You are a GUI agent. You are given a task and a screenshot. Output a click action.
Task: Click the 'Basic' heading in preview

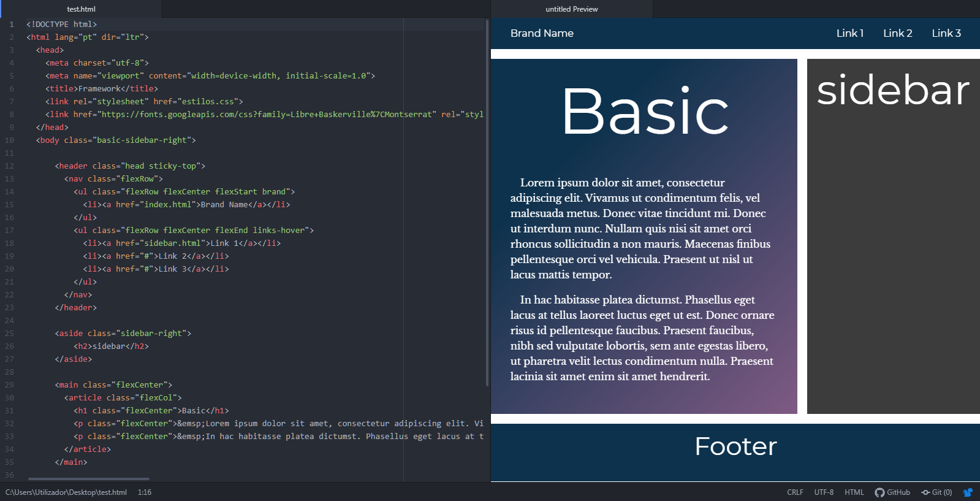tap(645, 112)
